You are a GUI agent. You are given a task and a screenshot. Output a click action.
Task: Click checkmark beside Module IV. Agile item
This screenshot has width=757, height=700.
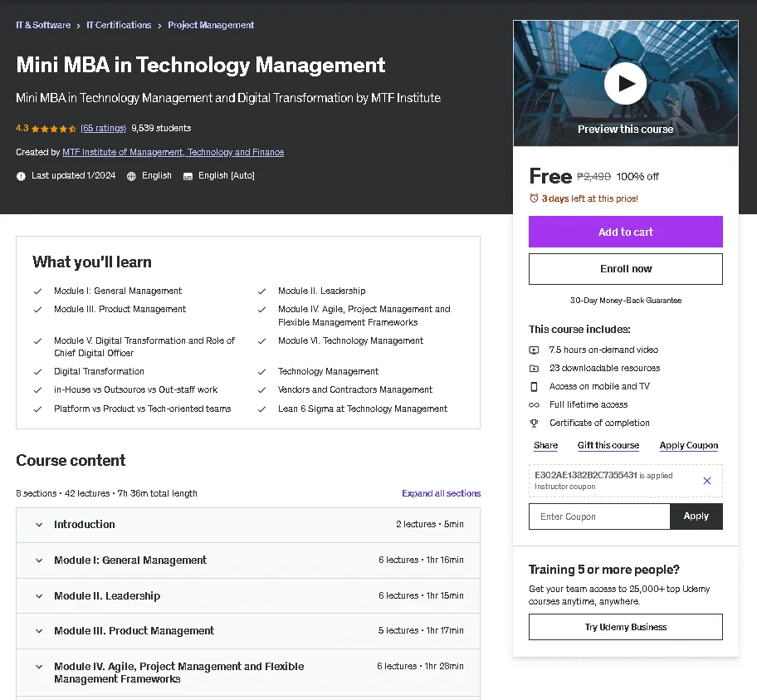(x=261, y=310)
